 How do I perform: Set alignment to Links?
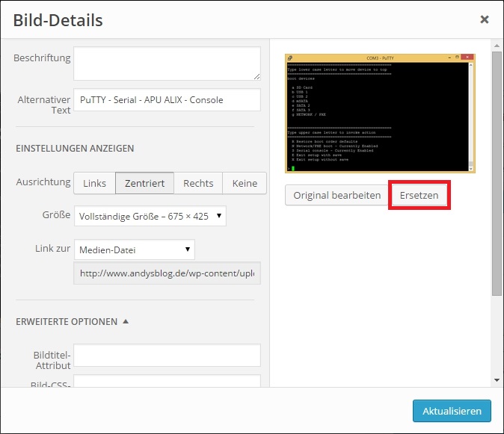tap(94, 183)
